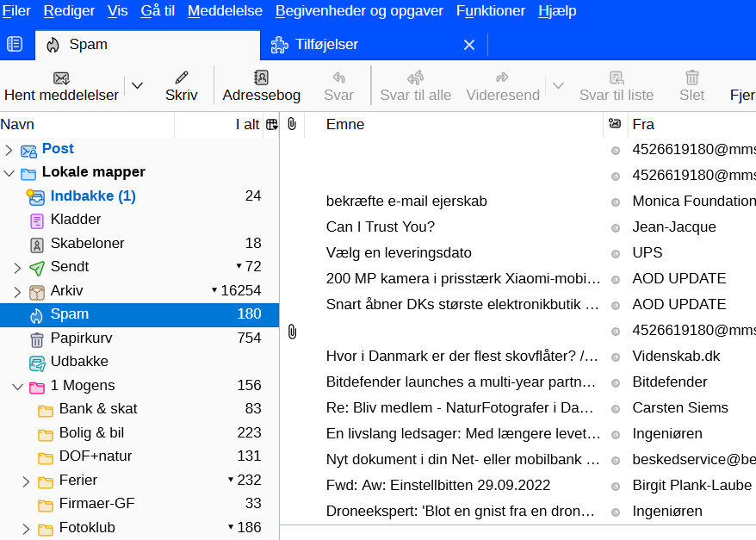Open Hent meddelelser dropdown arrow

tap(138, 86)
